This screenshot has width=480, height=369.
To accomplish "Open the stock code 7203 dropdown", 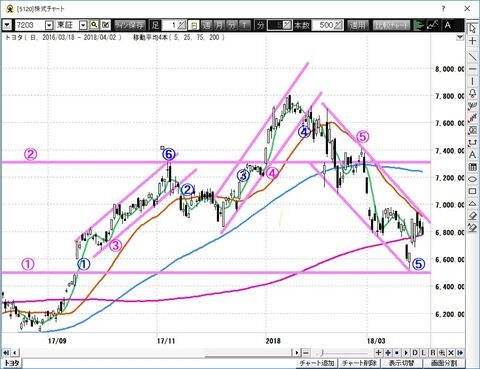I will tap(49, 25).
